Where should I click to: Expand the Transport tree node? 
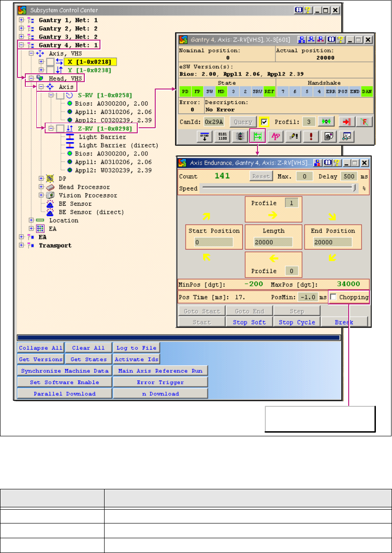pyautogui.click(x=21, y=245)
